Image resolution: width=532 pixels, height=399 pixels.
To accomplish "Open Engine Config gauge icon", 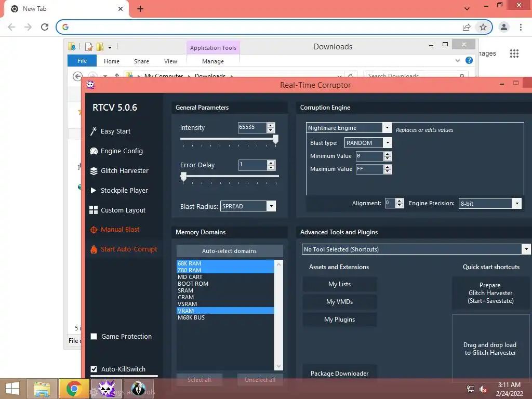I will (94, 151).
